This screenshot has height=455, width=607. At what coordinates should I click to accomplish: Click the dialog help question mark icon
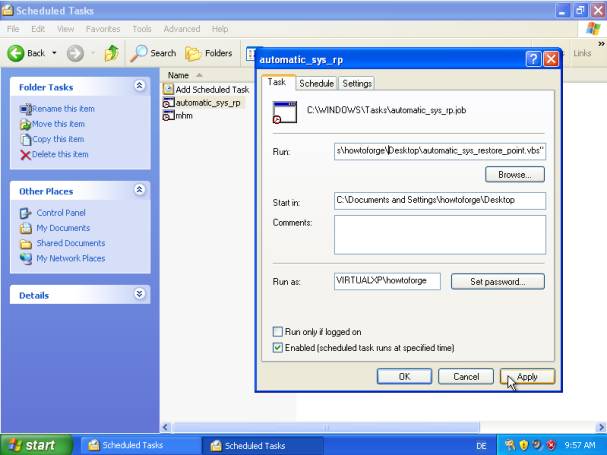coord(533,59)
